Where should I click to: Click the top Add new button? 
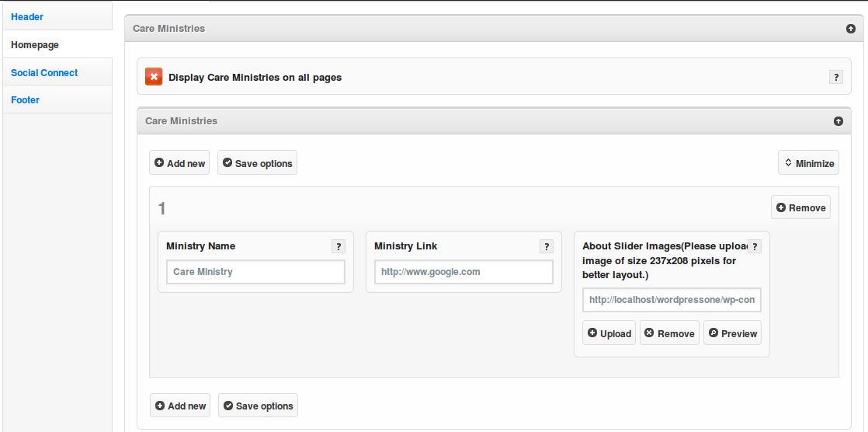[x=179, y=163]
